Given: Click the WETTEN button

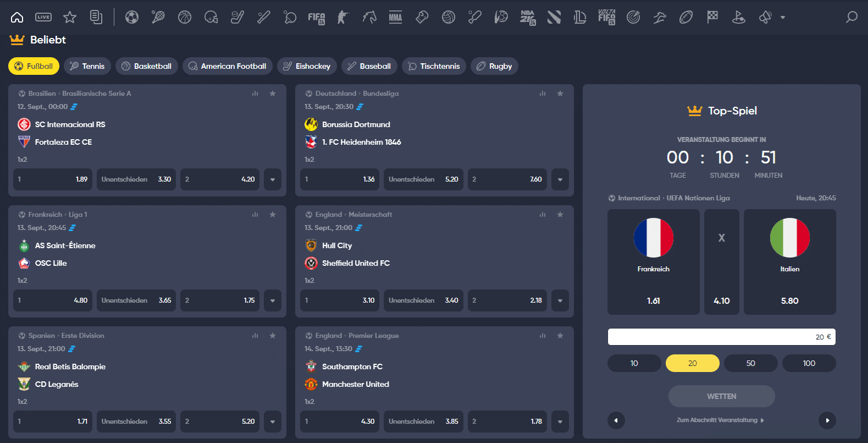Looking at the screenshot, I should pos(722,396).
